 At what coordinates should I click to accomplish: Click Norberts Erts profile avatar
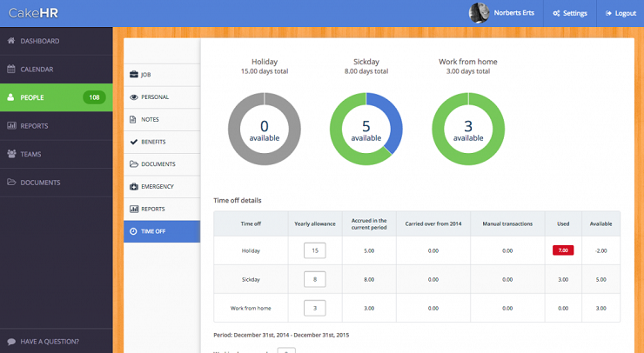click(479, 13)
